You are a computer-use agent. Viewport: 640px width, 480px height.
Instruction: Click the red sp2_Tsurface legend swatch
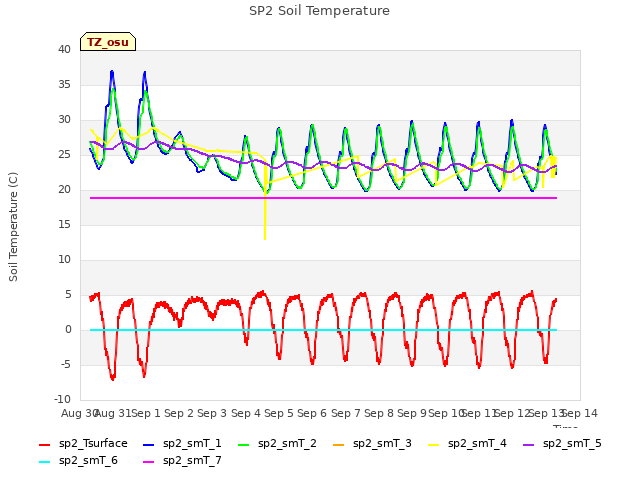(44, 444)
